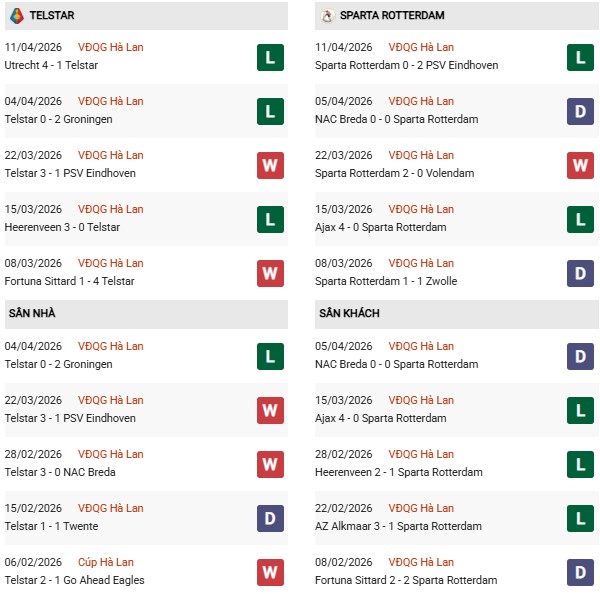Click the Telstar club logo icon
Image resolution: width=600 pixels, height=594 pixels.
(x=16, y=16)
